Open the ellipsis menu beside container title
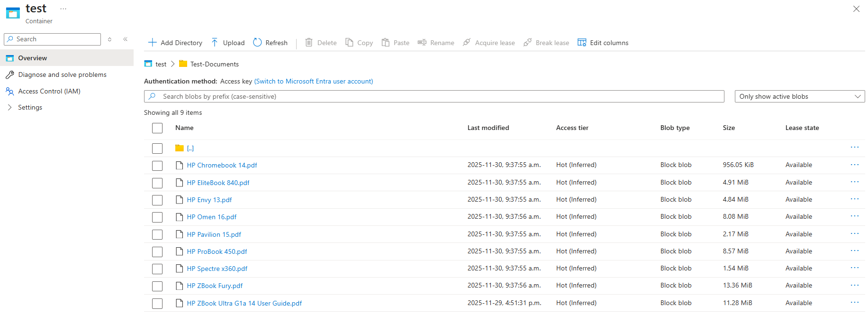Viewport: 868px width, 316px height. (63, 9)
